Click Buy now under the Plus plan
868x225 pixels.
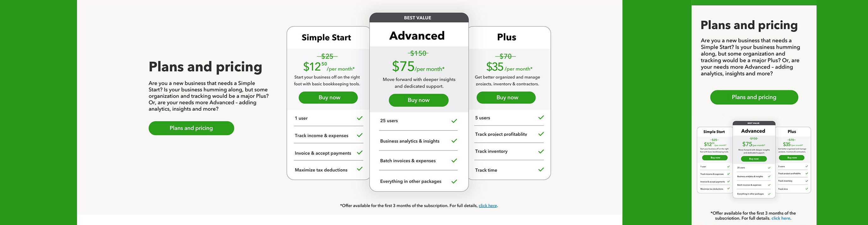tap(506, 98)
